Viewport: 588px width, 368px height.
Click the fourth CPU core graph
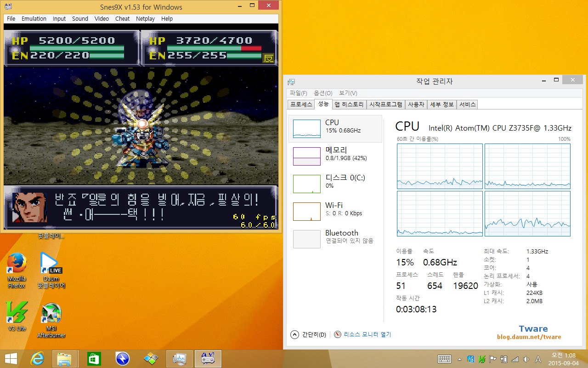point(527,214)
